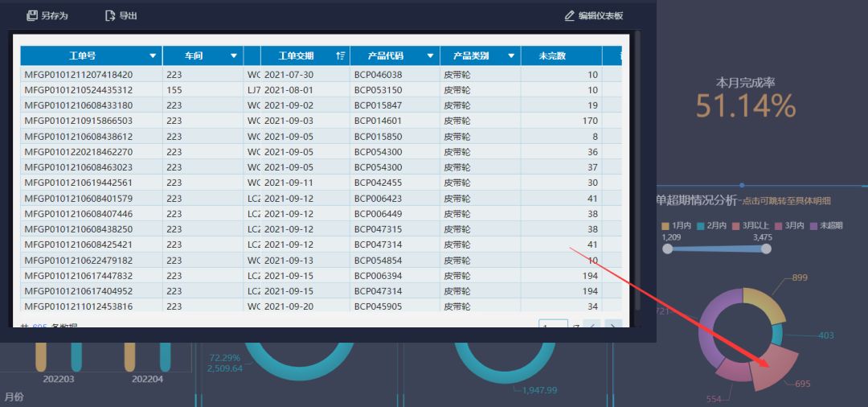This screenshot has height=407, width=868.
Task: Click the 未完数 column header
Action: coord(561,56)
